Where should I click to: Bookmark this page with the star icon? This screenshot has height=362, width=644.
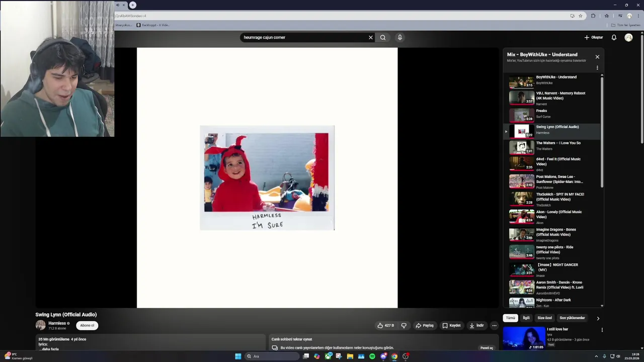click(580, 16)
